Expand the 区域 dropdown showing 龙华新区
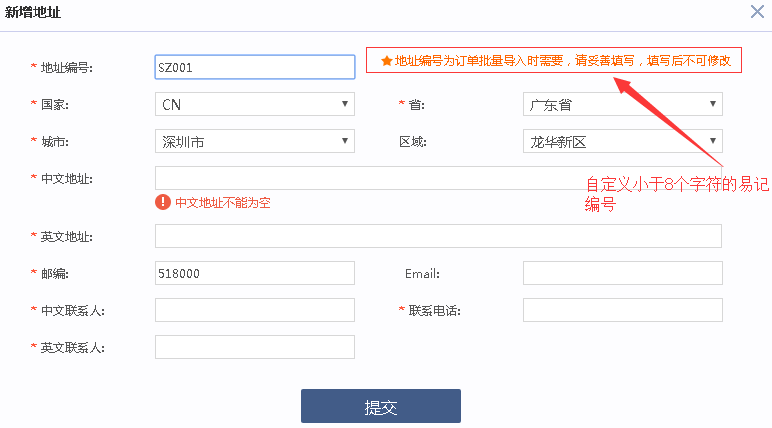 (x=622, y=141)
